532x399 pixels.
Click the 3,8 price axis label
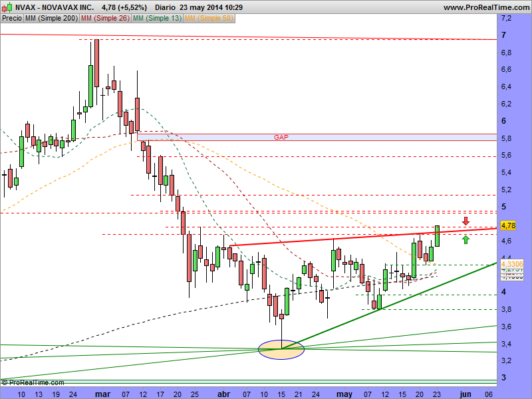[x=506, y=309]
